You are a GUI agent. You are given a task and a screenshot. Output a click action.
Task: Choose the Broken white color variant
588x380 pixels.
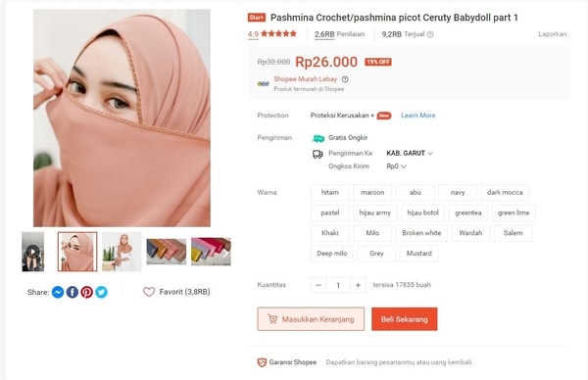[421, 233]
